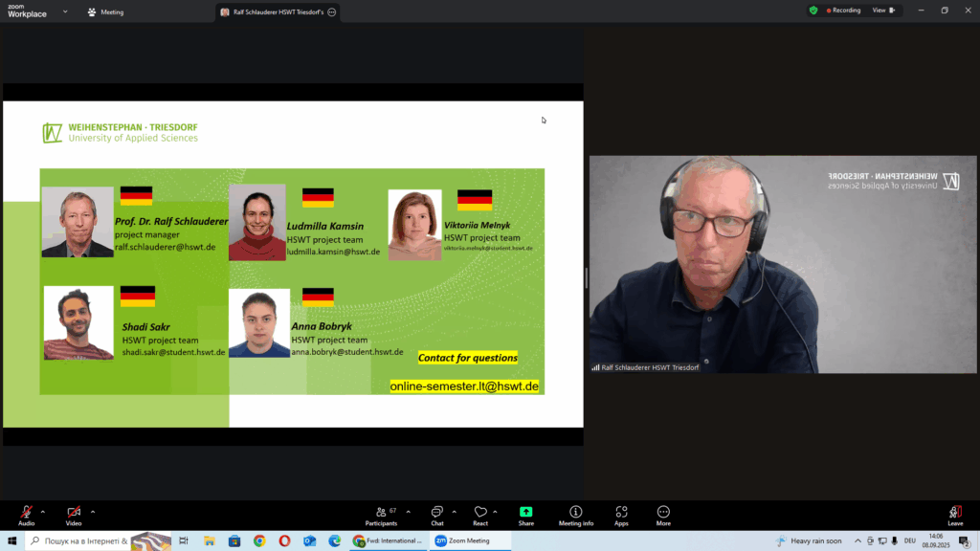This screenshot has height=551, width=980.
Task: Turn on the Video camera
Action: [x=74, y=513]
